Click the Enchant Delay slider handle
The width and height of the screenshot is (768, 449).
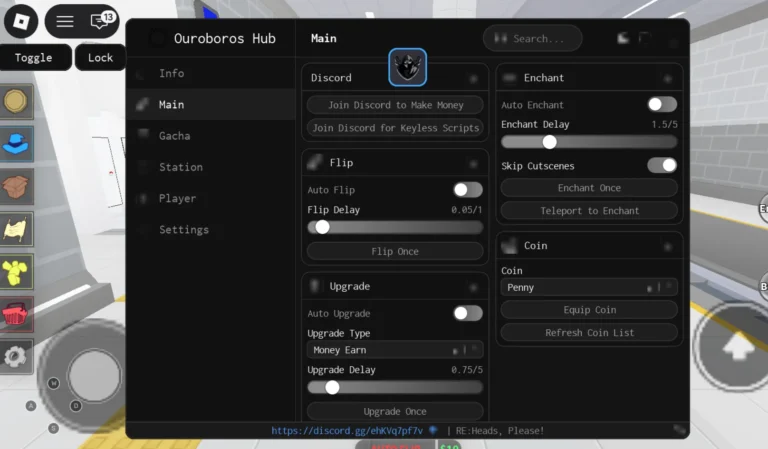click(550, 142)
